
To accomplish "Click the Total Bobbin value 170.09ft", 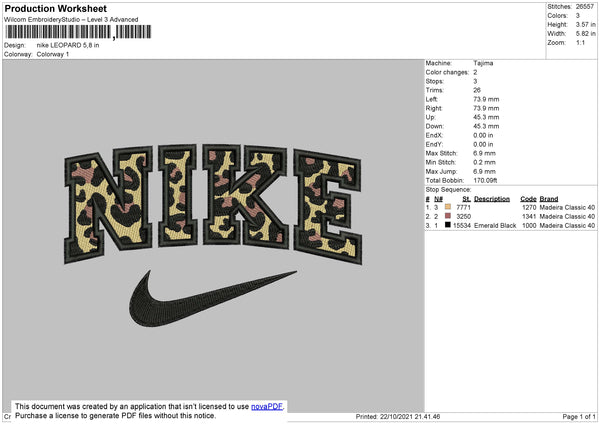I will (485, 181).
